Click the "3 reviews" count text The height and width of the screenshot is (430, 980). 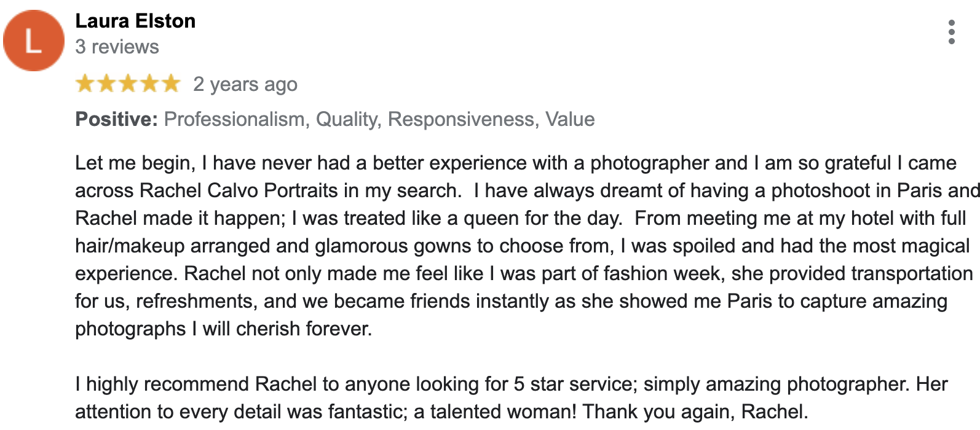point(117,47)
